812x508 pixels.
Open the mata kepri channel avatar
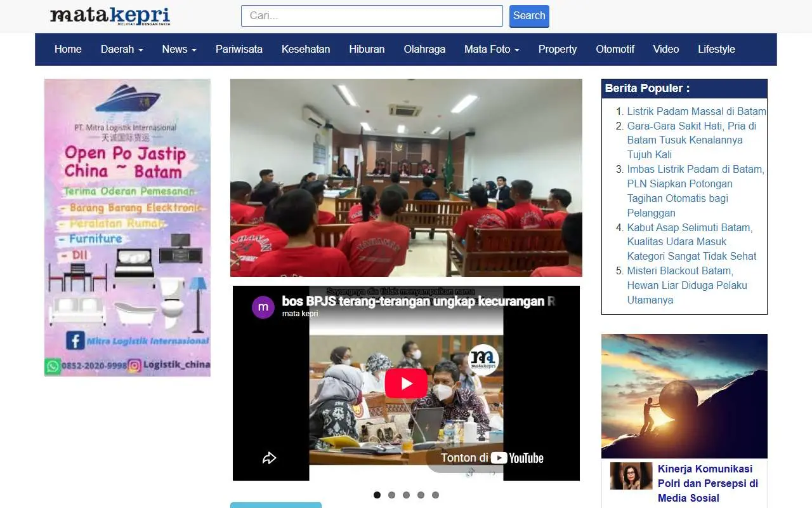[263, 307]
